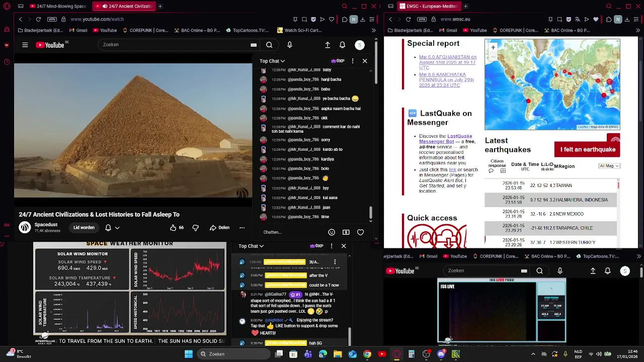Click the YouTube search magnifier button

pos(269,45)
